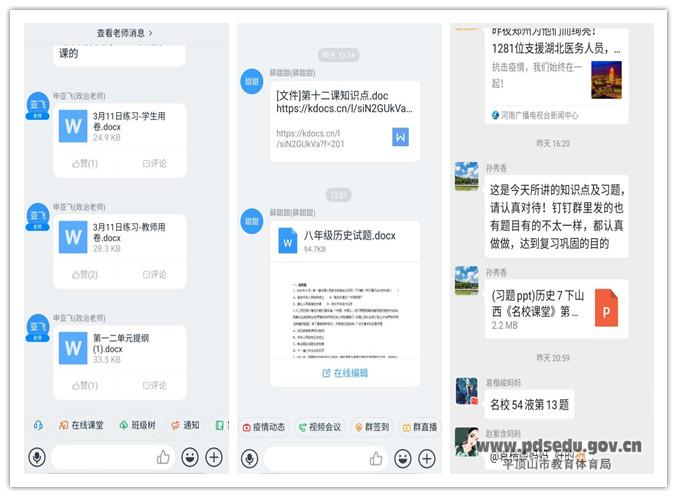
Task: Open 查看老师消息 expander at top
Action: pyautogui.click(x=125, y=33)
